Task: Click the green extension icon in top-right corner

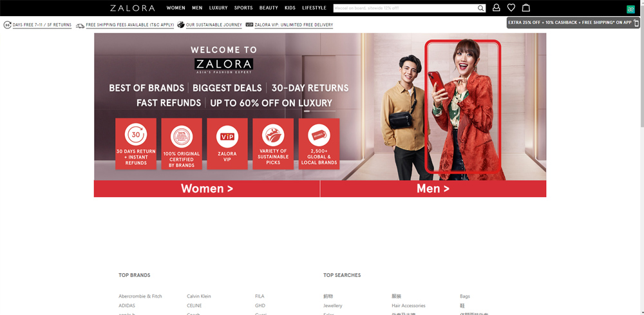Action: 630,9
